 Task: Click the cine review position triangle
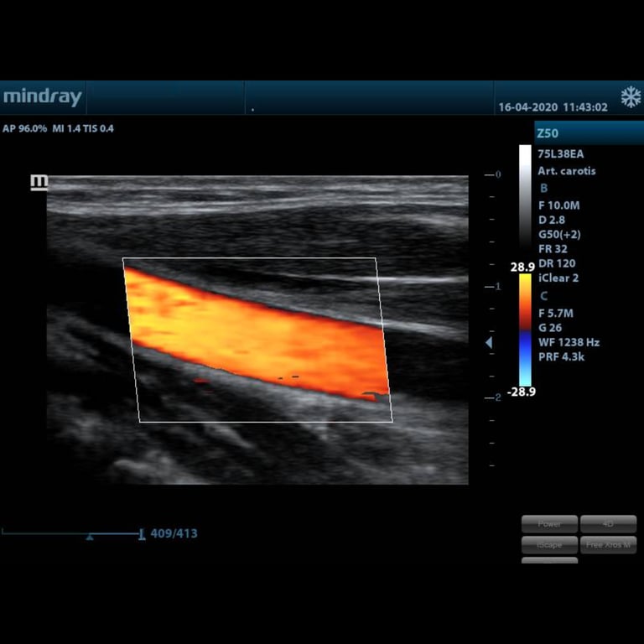[90, 537]
